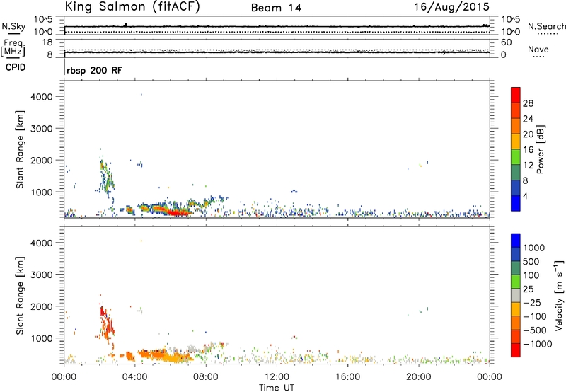Click the strong red power echo near 06:00
The image size is (566, 392).
[x=178, y=213]
